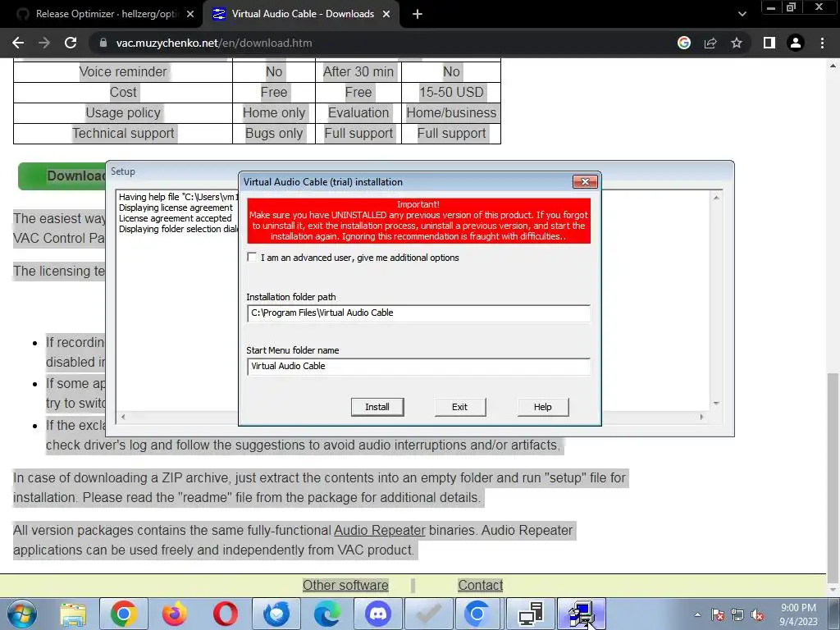Bookmark this page with the star icon

[x=737, y=43]
